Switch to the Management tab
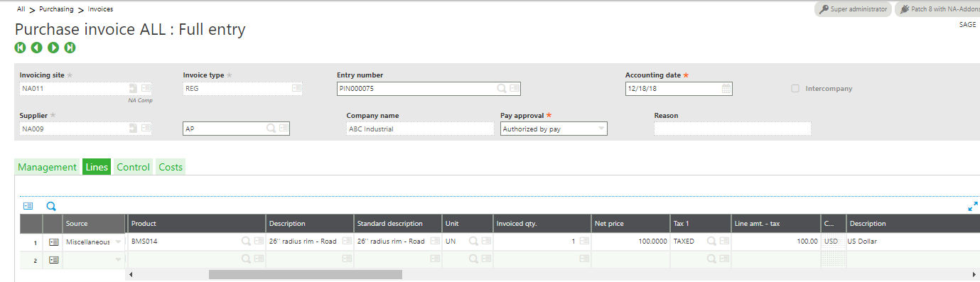 coord(47,167)
